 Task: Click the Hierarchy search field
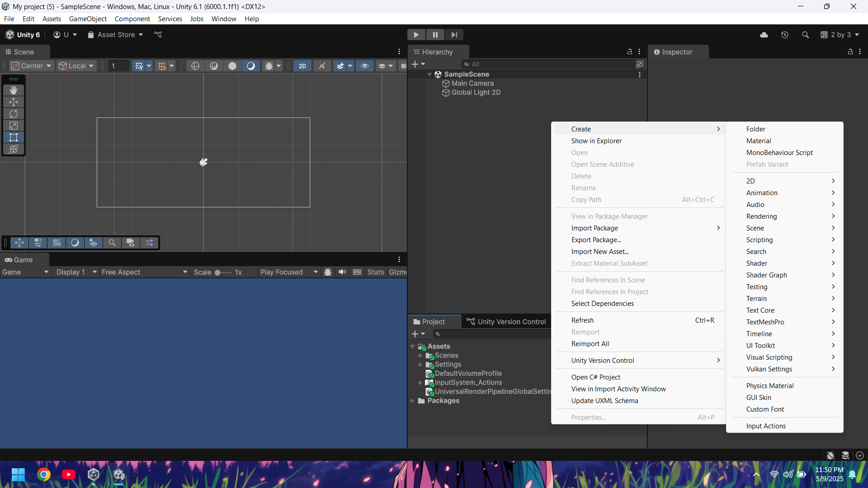tap(552, 64)
